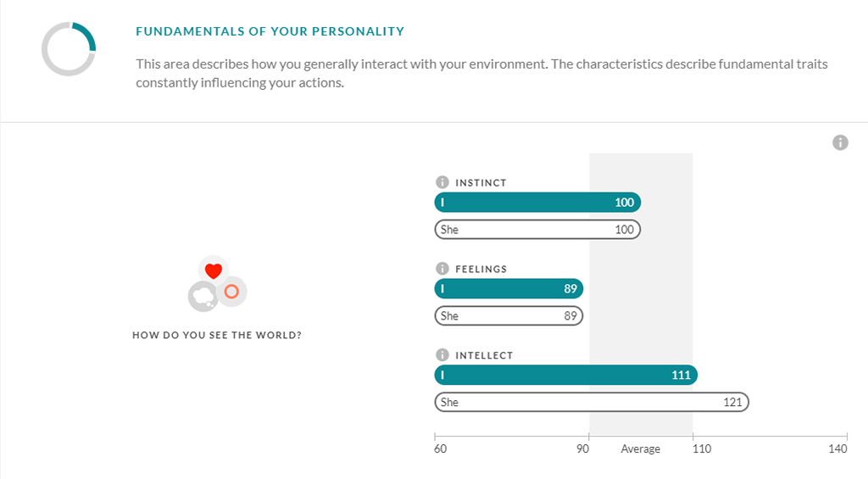Click the info icon beside INSTINCT
The image size is (868, 479).
[442, 182]
